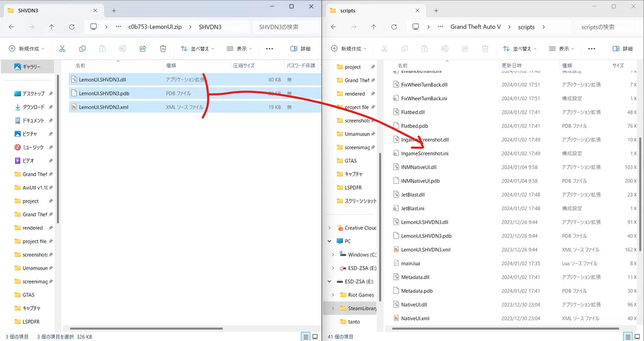The height and width of the screenshot is (341, 644).
Task: Click the back arrow in scripts window
Action: click(x=333, y=27)
